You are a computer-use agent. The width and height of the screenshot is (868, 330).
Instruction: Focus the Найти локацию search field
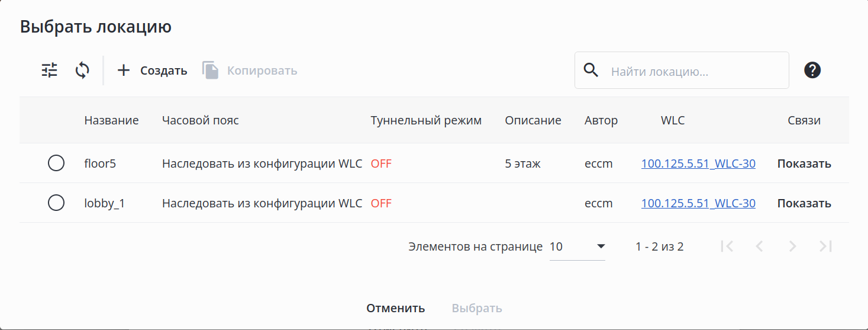click(695, 72)
